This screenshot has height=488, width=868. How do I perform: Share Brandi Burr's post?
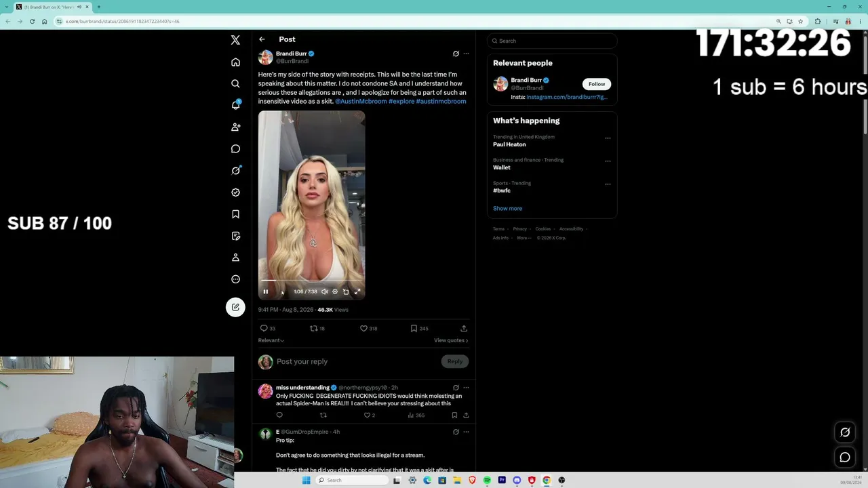click(464, 328)
